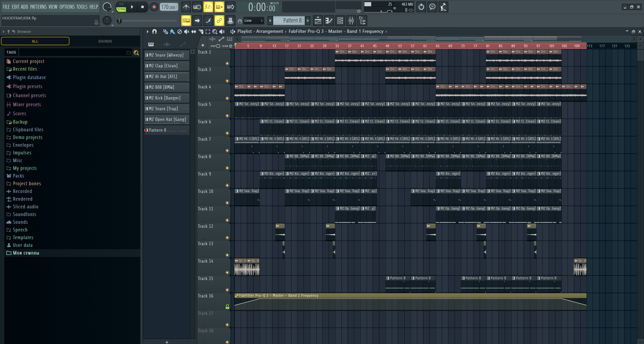The height and width of the screenshot is (344, 644).
Task: Expand the Plugin database folder
Action: 29,77
